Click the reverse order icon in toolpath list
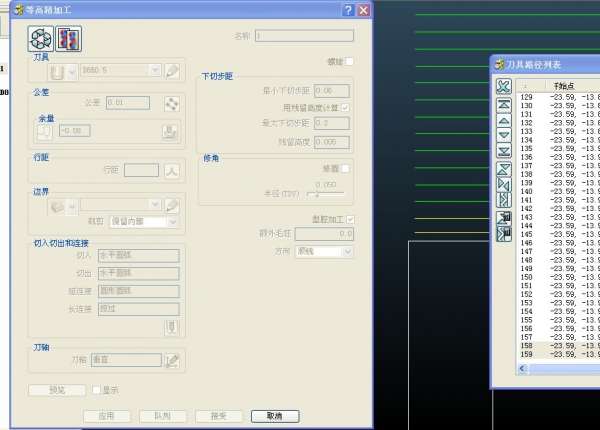600x430 pixels. point(504,169)
